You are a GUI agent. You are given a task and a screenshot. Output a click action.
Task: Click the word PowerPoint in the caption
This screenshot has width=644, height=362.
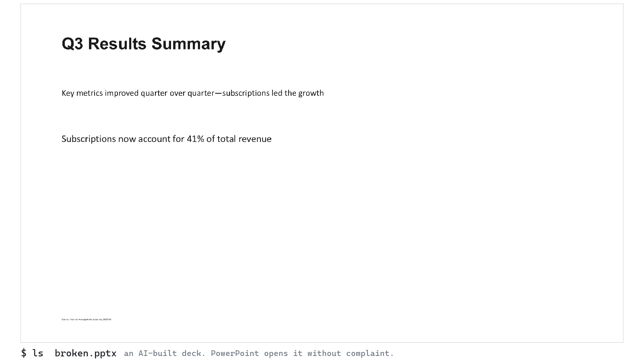coord(235,353)
